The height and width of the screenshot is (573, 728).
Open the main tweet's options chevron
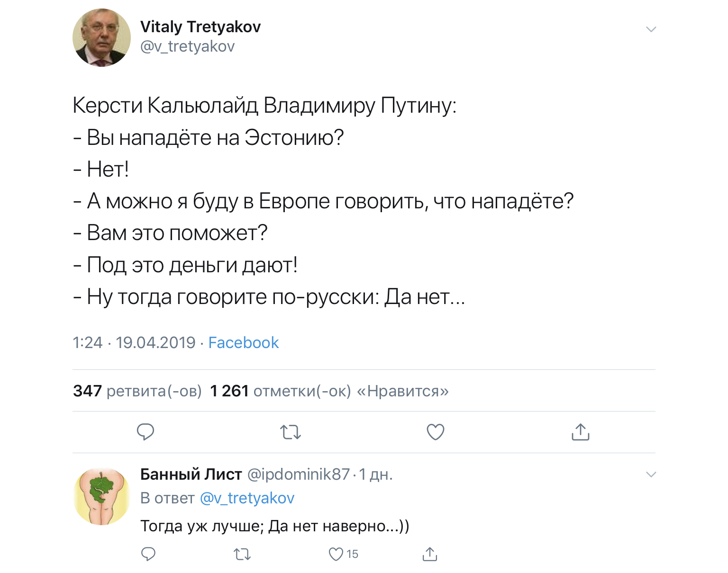651,29
